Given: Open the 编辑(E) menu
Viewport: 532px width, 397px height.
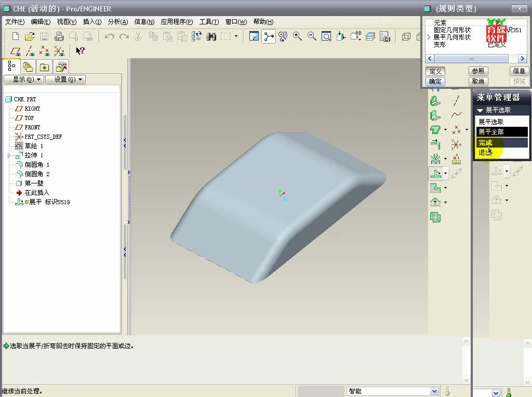Looking at the screenshot, I should click(x=41, y=22).
